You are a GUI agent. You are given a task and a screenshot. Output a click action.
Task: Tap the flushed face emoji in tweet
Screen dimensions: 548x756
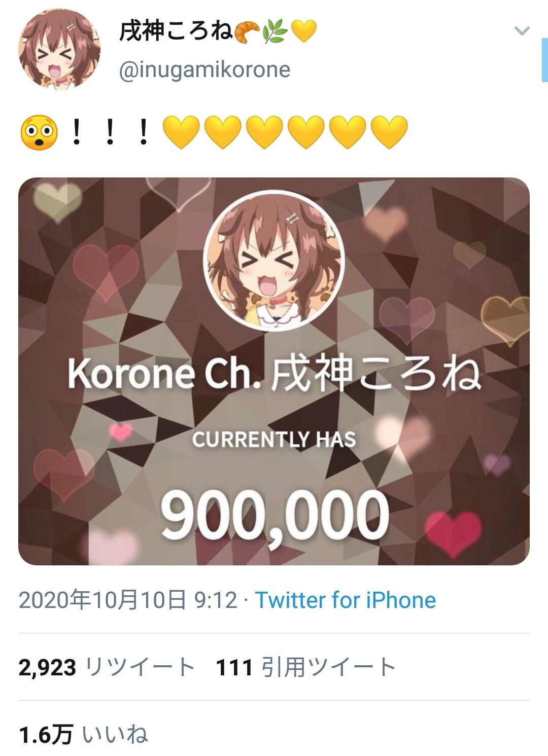[x=39, y=132]
